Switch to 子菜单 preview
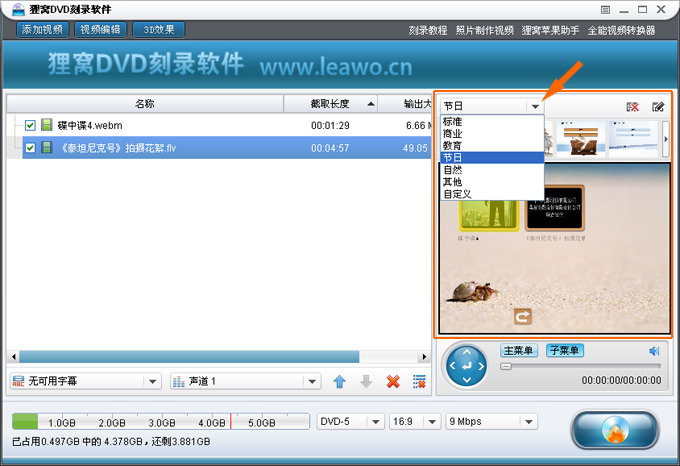Image resolution: width=680 pixels, height=466 pixels. pyautogui.click(x=565, y=350)
